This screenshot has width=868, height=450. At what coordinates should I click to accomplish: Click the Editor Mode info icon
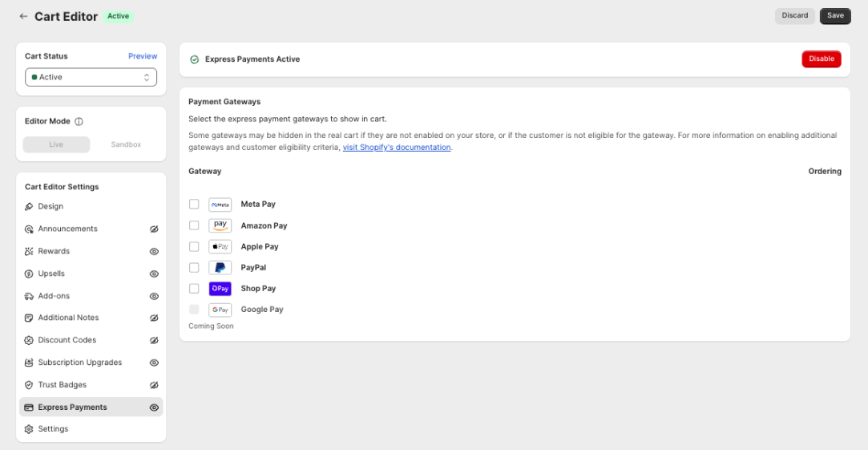point(79,121)
